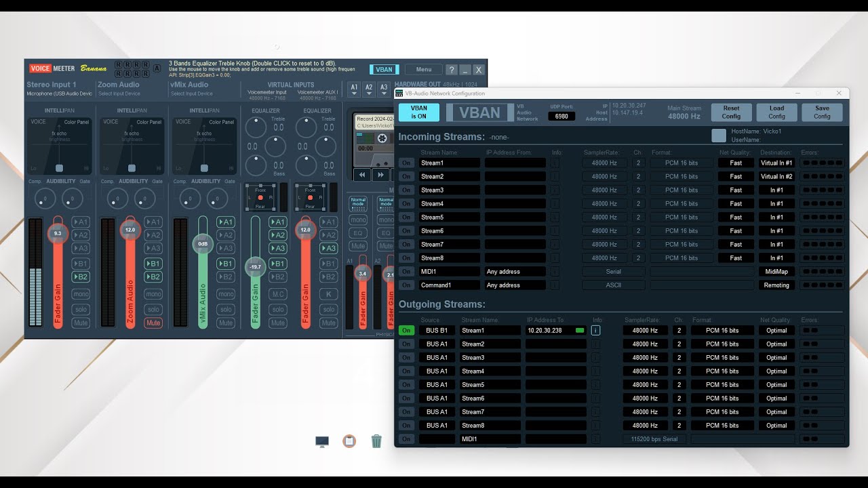Viewport: 868px width, 488px height.
Task: Click Normal mode on bus A1
Action: pos(358,203)
